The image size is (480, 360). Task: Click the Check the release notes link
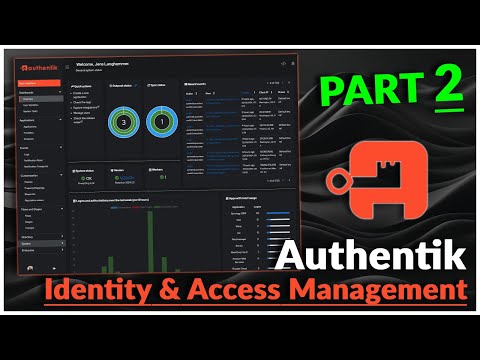[84, 120]
